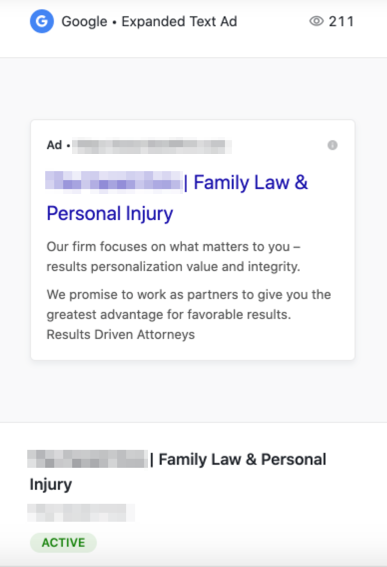Image resolution: width=387 pixels, height=567 pixels.
Task: Select the "Expanded Text Ad" label
Action: tap(179, 22)
